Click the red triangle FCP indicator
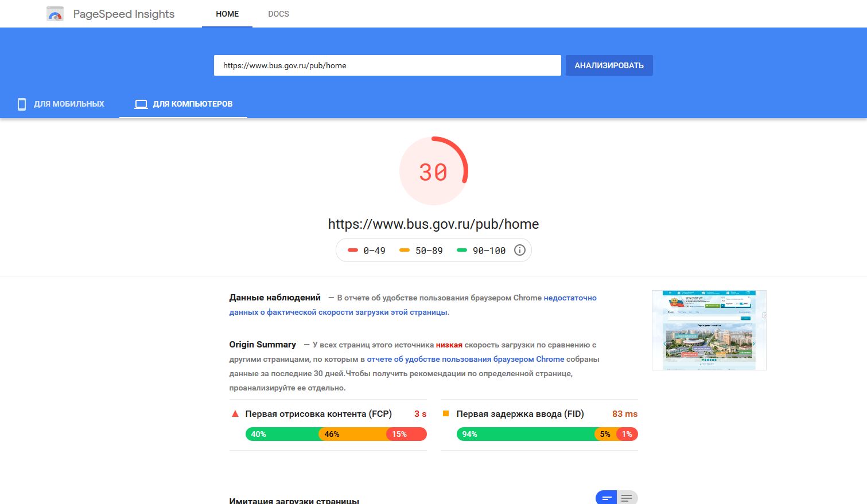Screen dimensions: 867x504 pos(235,413)
